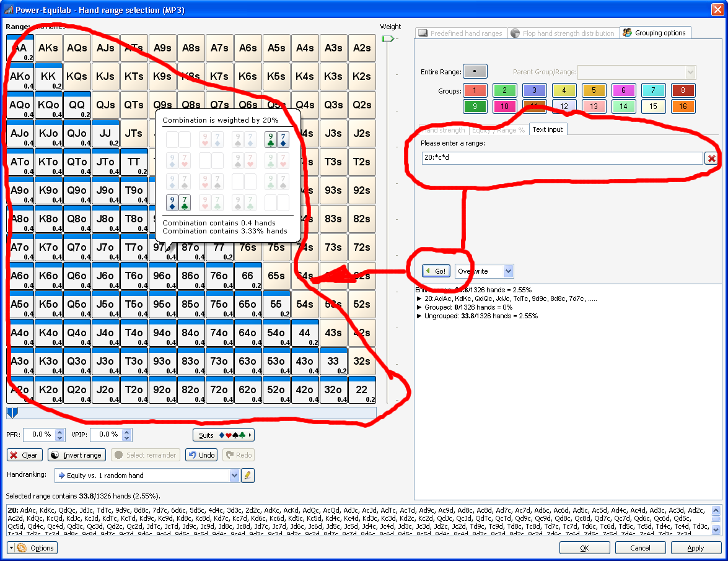Screen dimensions: 728x561
Task: Decrease the VPIP percentage with down arrow
Action: click(127, 438)
